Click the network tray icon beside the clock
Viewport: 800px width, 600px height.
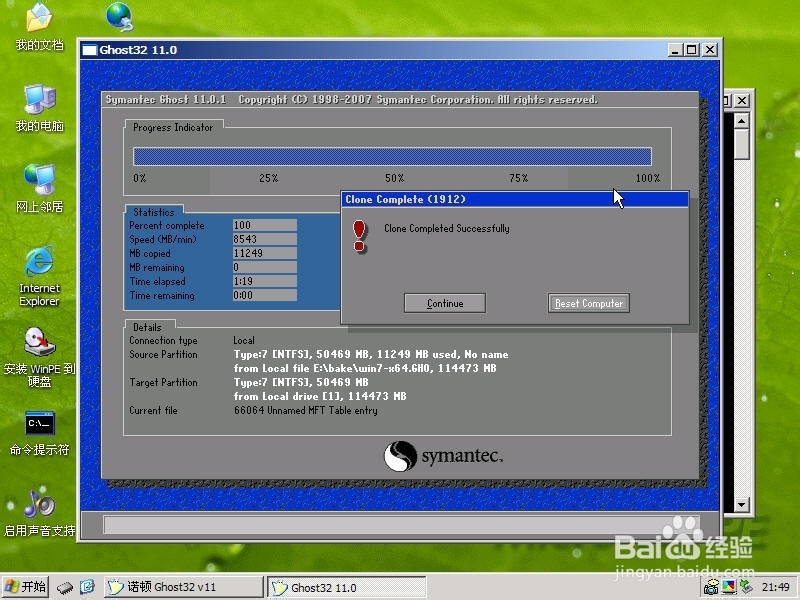click(x=746, y=587)
